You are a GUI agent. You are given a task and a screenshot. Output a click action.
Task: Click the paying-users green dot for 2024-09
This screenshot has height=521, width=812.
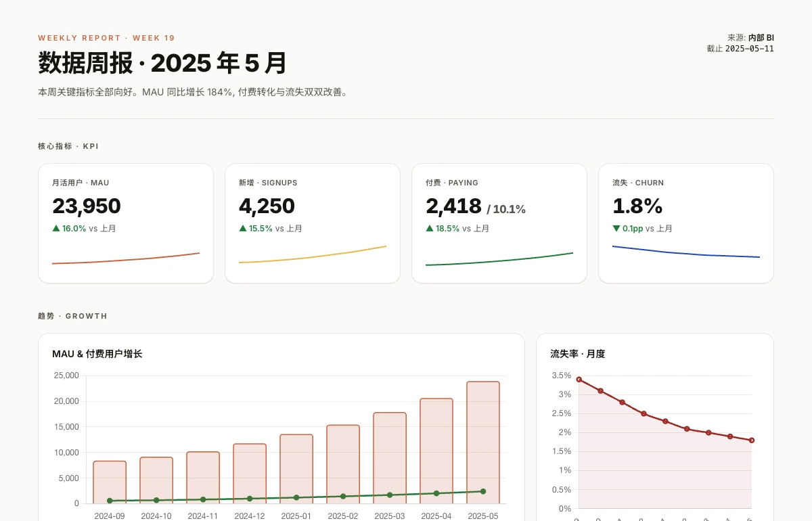click(110, 501)
